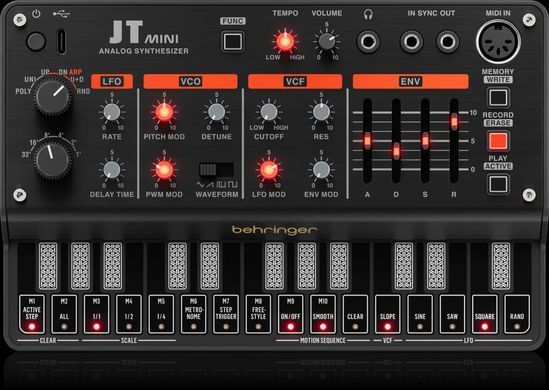Click the VCF section header
Screen dimensions: 549x390
[295, 81]
